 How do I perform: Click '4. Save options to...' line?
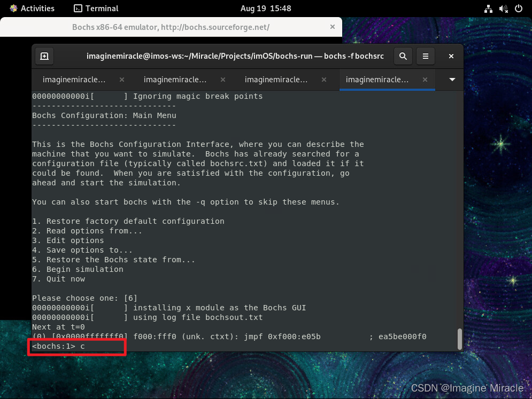click(x=82, y=250)
